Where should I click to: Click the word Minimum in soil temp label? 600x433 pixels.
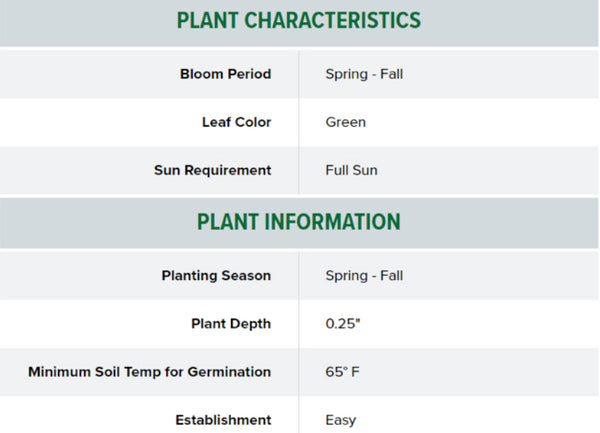pyautogui.click(x=60, y=372)
